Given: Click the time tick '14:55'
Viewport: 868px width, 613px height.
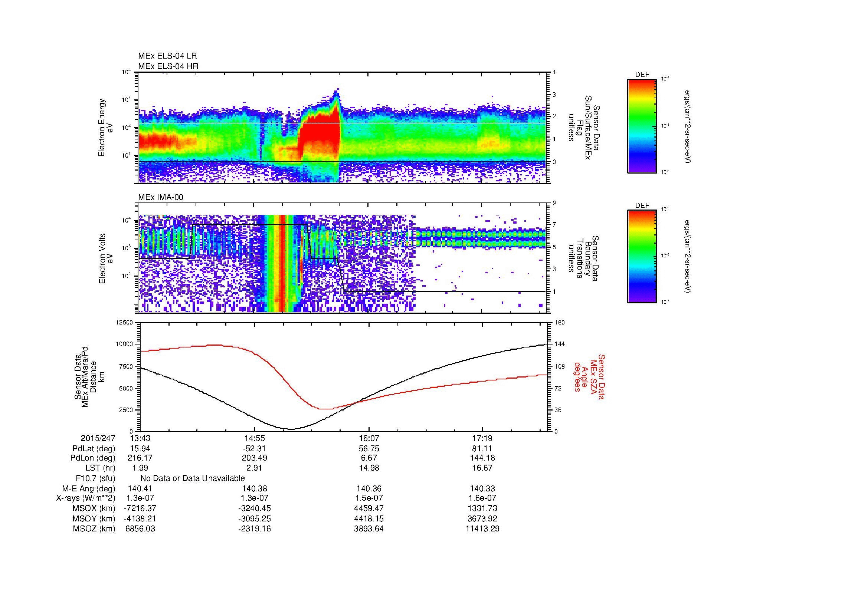Looking at the screenshot, I should point(255,438).
